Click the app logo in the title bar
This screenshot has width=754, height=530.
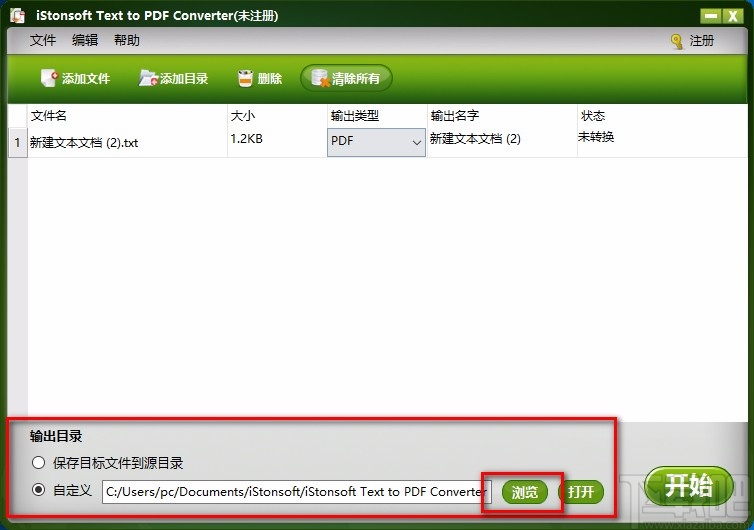point(18,15)
